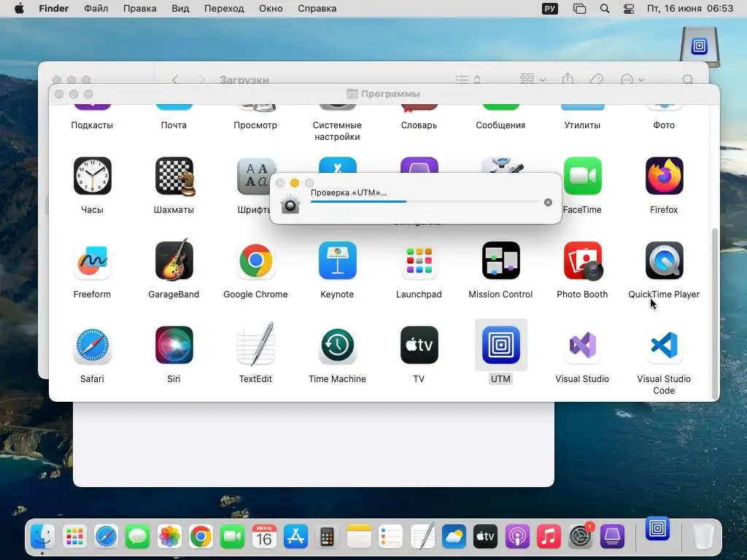This screenshot has height=560, width=747.
Task: Open the Справка menu
Action: pos(317,9)
